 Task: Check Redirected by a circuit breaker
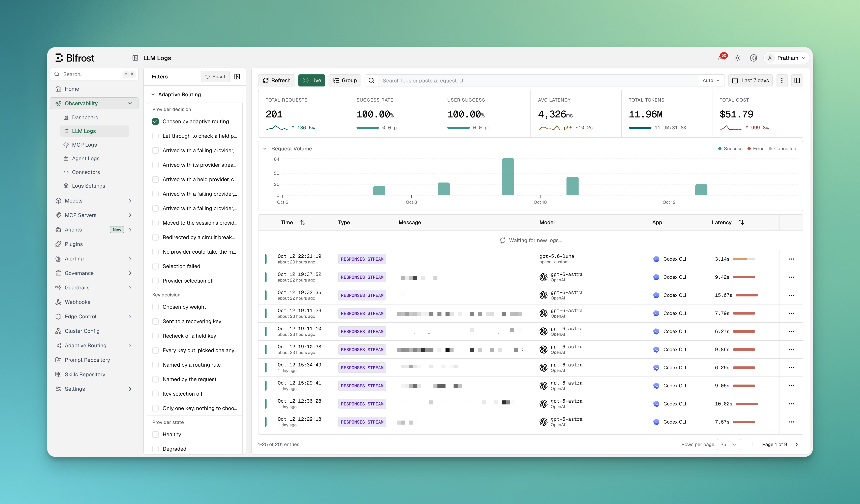point(155,237)
